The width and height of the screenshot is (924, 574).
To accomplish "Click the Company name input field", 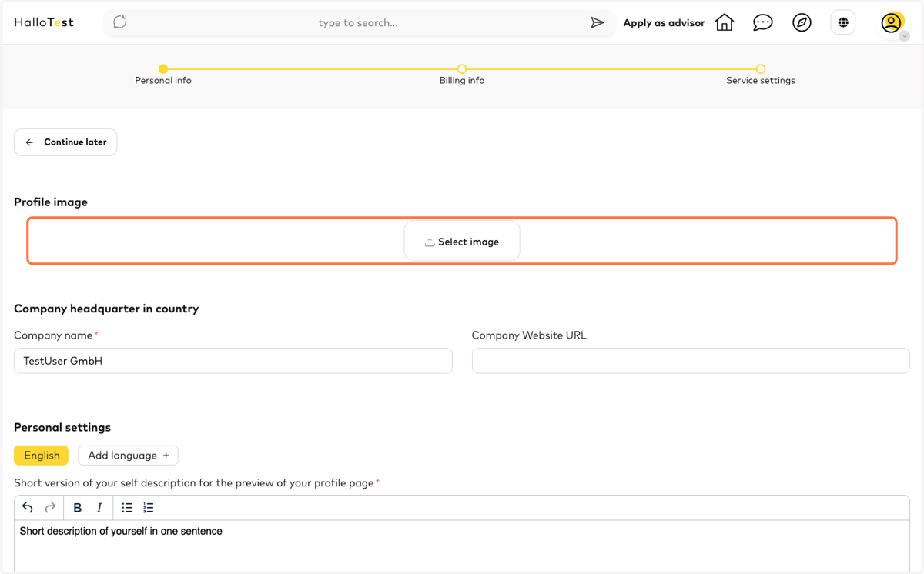I will [x=233, y=361].
